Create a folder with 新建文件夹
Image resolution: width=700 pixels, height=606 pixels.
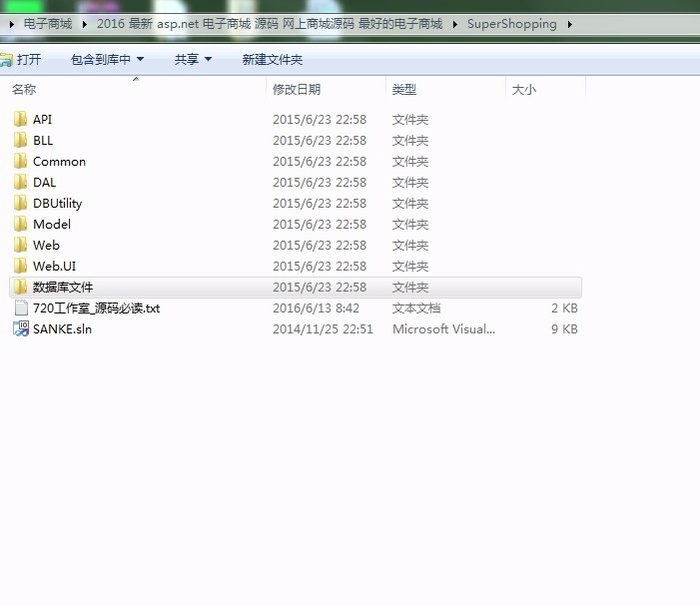pyautogui.click(x=273, y=59)
